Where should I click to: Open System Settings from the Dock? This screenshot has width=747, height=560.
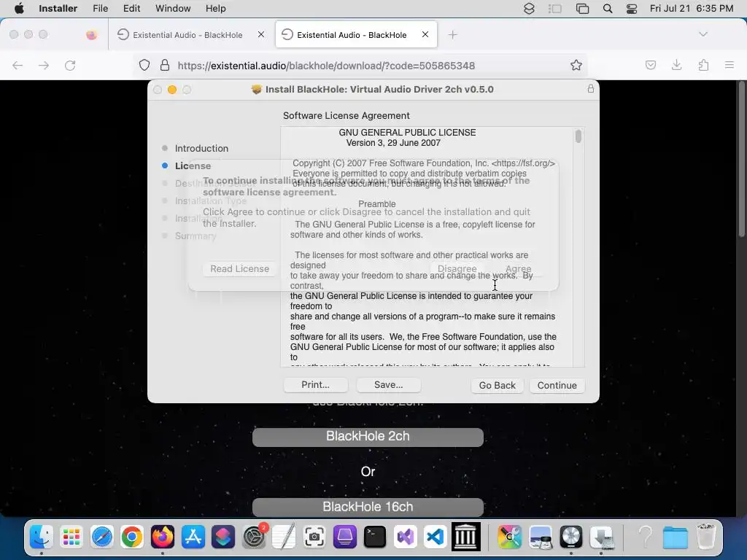(x=253, y=537)
